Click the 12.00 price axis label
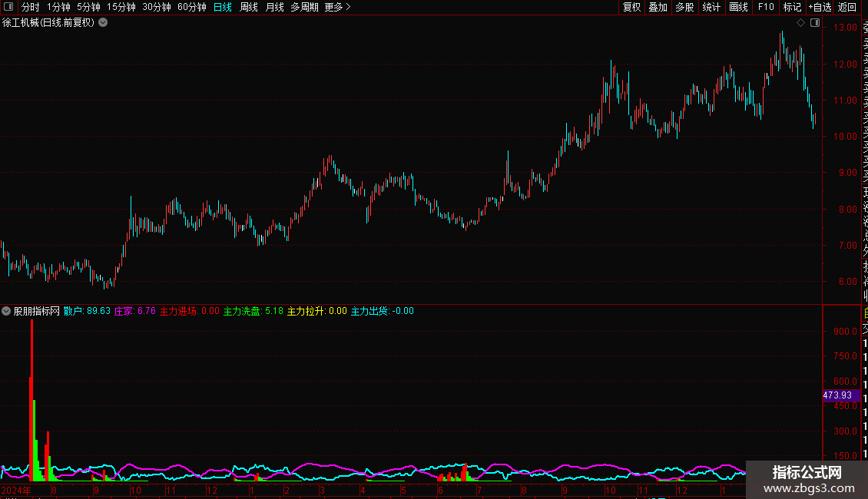Viewport: 868px width, 499px height. coord(845,64)
